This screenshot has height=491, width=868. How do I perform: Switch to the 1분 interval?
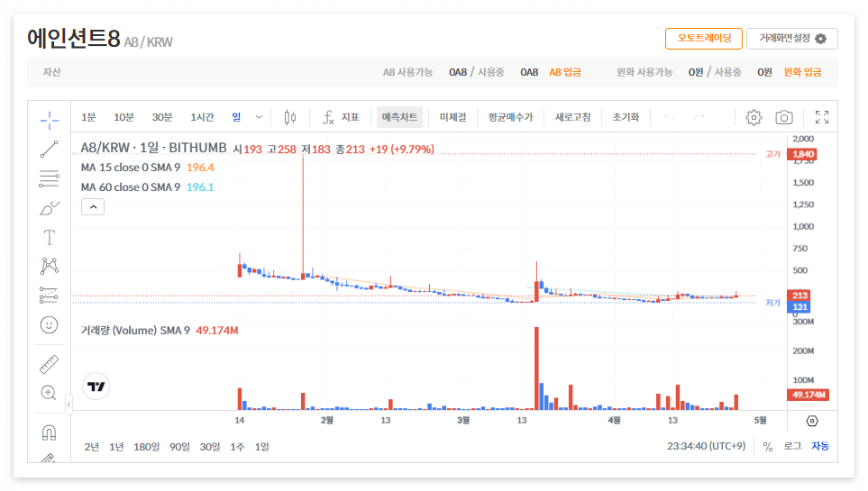point(88,117)
